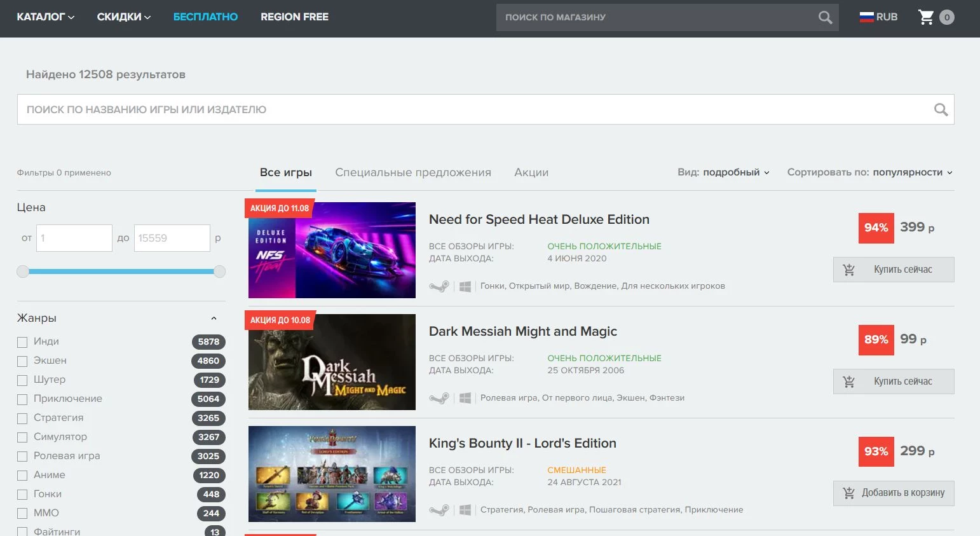The width and height of the screenshot is (980, 536).
Task: Collapse the Жанры filter section
Action: (x=212, y=318)
